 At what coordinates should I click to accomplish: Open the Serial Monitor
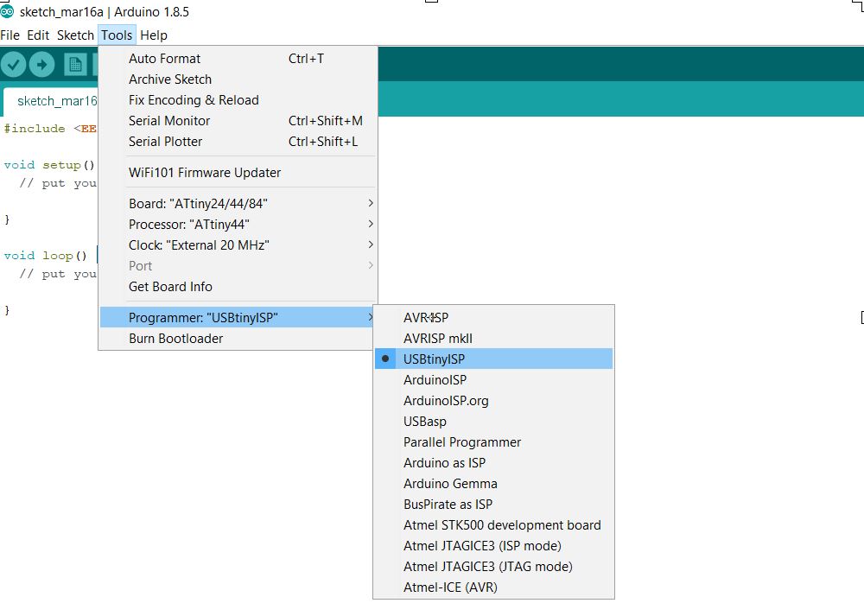[238, 121]
